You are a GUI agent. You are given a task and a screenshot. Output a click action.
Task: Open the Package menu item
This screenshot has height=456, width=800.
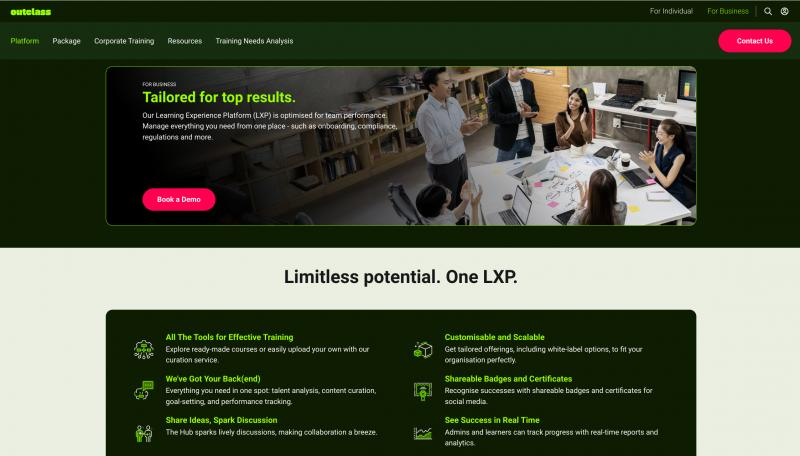tap(66, 41)
